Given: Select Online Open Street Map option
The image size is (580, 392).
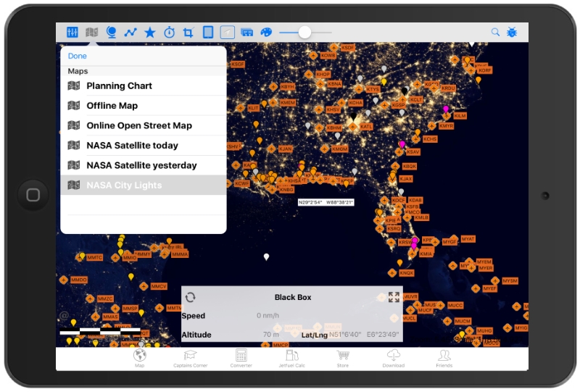Looking at the screenshot, I should (x=138, y=125).
